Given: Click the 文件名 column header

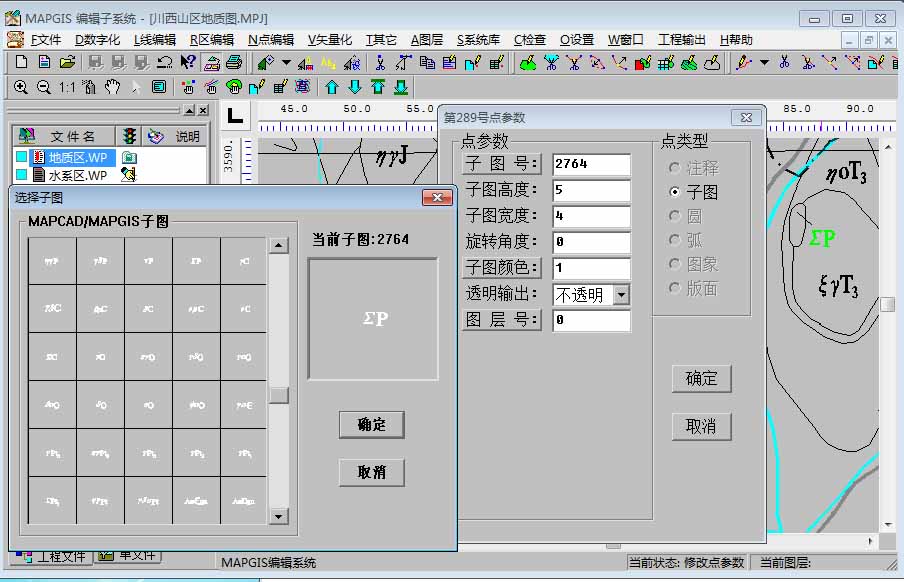Looking at the screenshot, I should click(63, 136).
